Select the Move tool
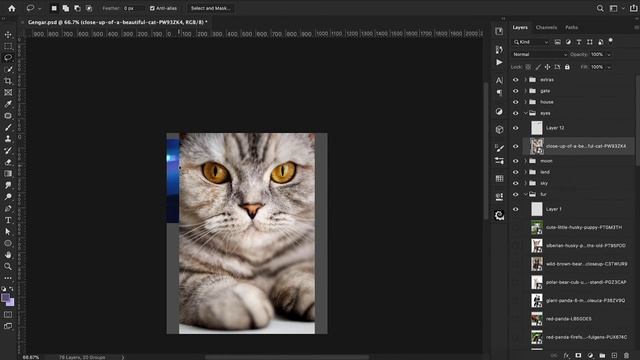This screenshot has width=640, height=360. 8,35
